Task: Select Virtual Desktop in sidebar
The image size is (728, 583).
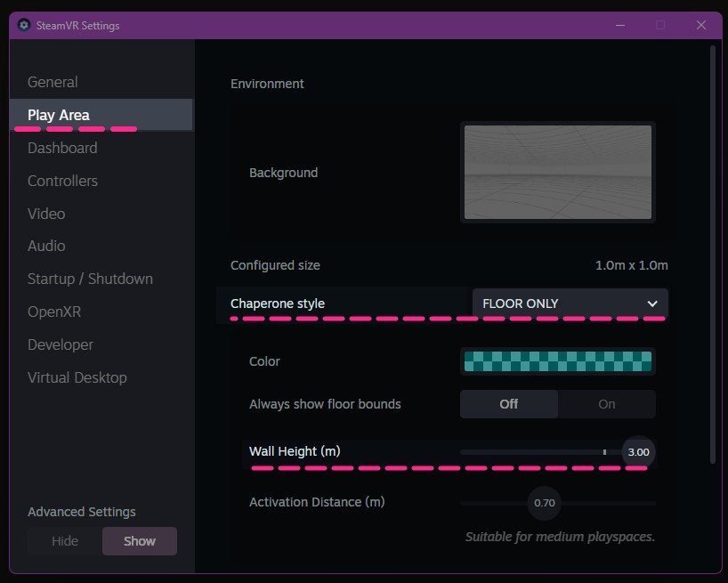Action: pyautogui.click(x=77, y=377)
